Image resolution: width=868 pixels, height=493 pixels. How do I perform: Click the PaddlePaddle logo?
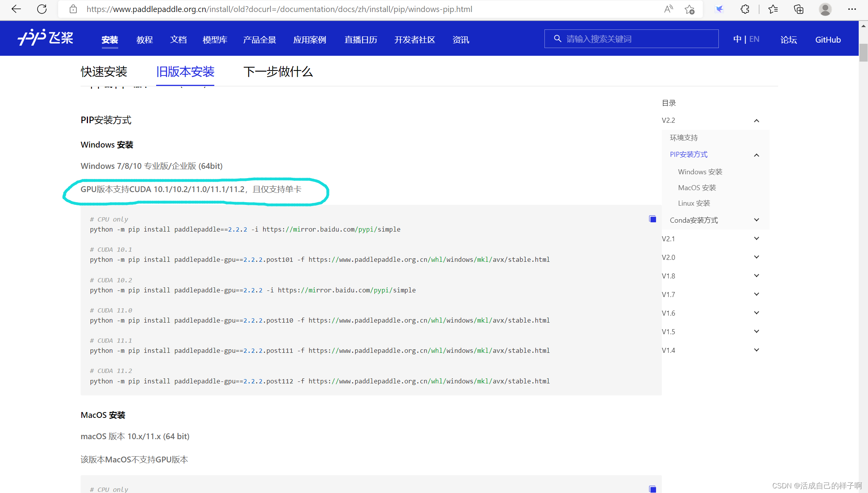point(45,38)
